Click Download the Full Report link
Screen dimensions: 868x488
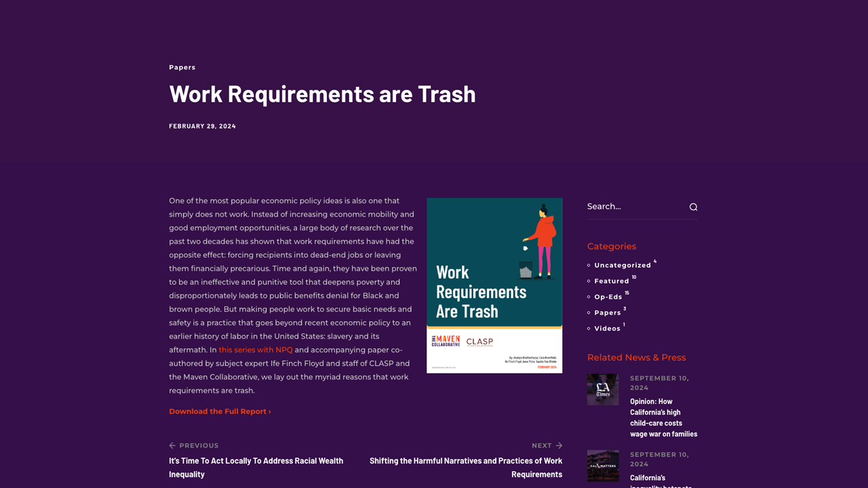click(x=220, y=411)
